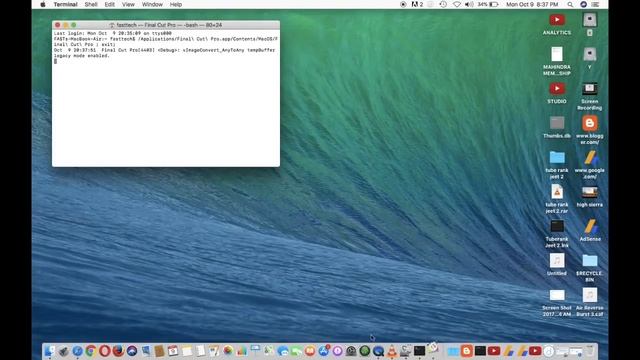Click the battery status showing 34%
This screenshot has height=360, width=640.
pos(488,4)
